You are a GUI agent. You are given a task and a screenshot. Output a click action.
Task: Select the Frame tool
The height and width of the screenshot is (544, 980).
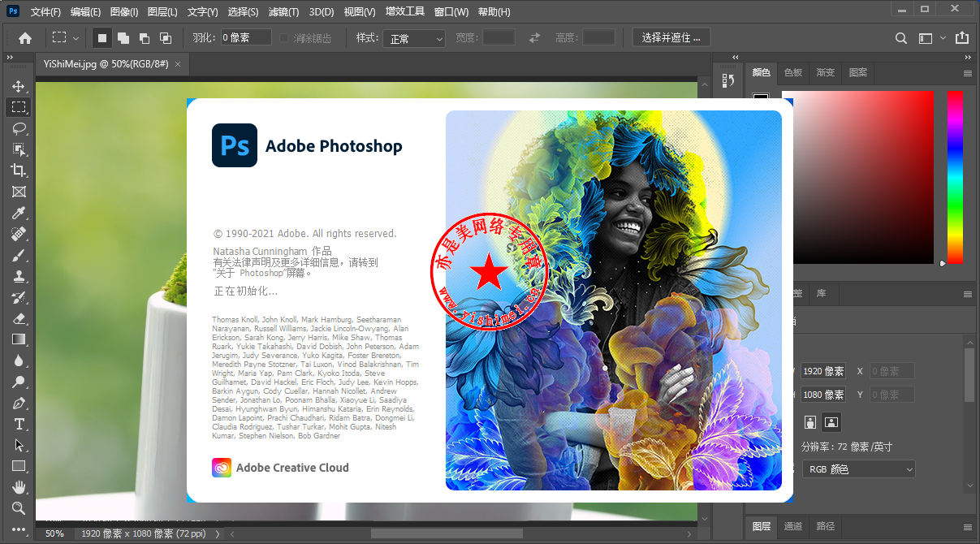pos(19,192)
